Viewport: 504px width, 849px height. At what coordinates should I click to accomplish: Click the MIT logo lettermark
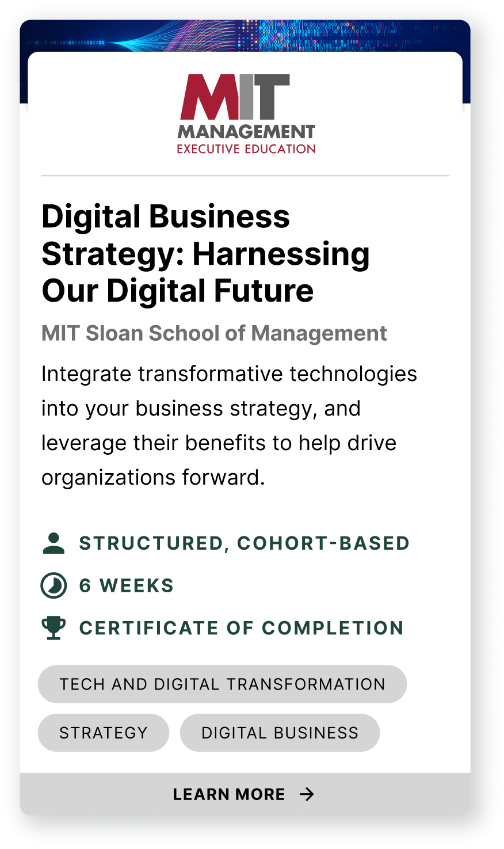pyautogui.click(x=235, y=97)
